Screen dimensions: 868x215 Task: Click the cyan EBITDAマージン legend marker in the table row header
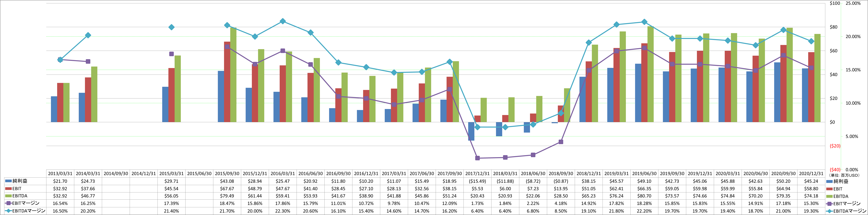click(8, 211)
